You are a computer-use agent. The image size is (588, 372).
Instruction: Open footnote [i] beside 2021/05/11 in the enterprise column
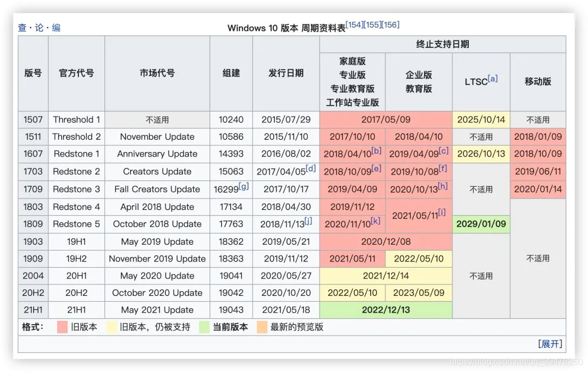(442, 213)
